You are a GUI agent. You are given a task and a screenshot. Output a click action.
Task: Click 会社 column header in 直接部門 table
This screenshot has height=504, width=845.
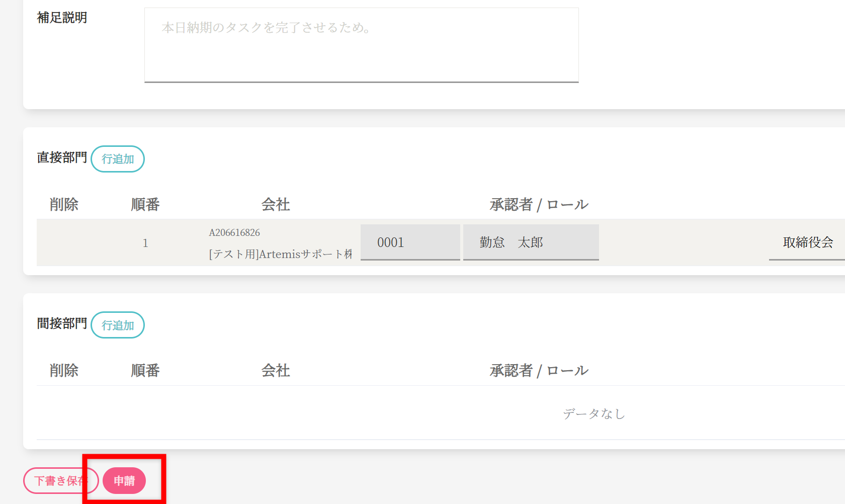(x=276, y=205)
